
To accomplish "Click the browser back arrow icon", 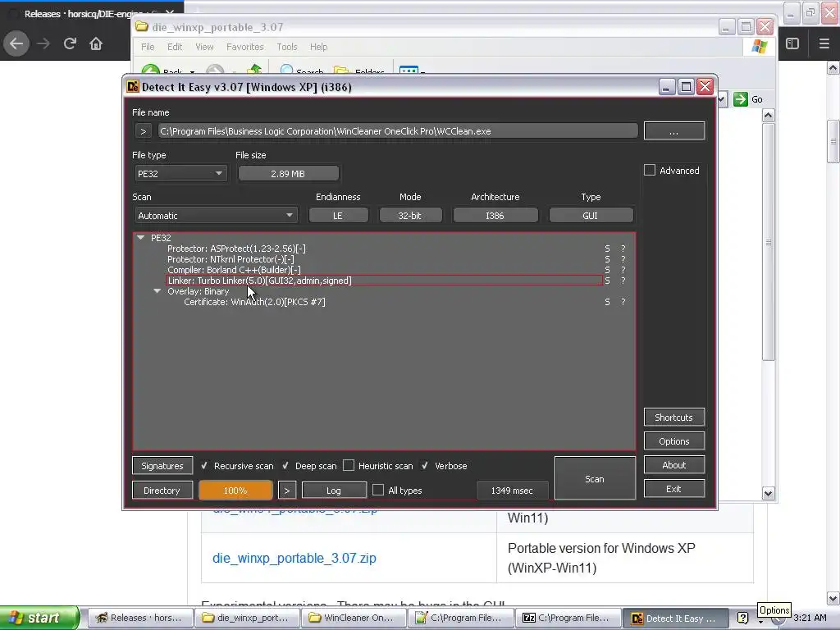I will pos(16,44).
